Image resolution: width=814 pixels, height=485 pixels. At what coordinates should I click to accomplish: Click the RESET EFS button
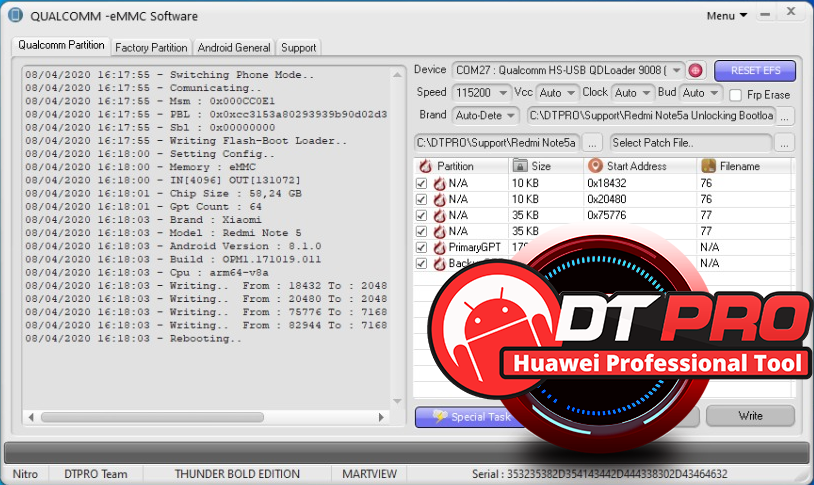tap(755, 71)
